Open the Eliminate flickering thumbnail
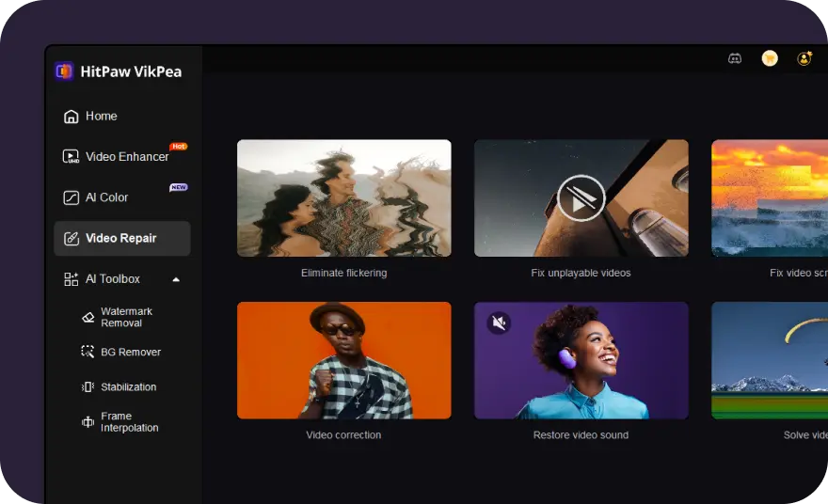Viewport: 828px width, 504px height. point(344,197)
